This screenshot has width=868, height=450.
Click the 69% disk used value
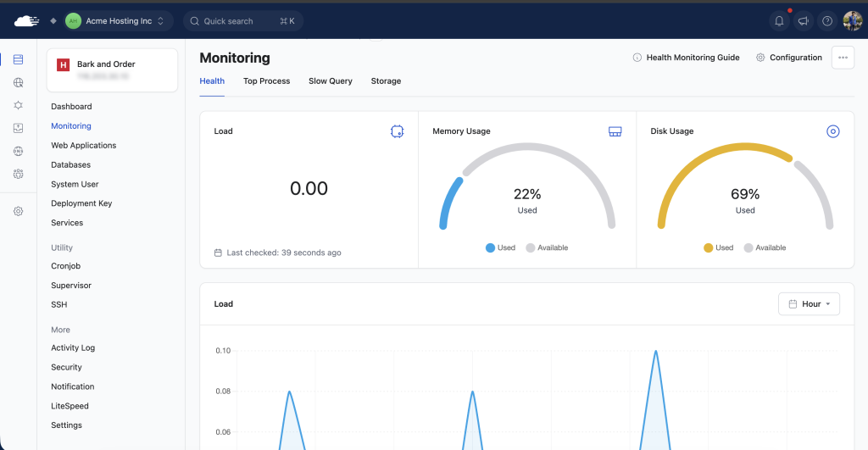pyautogui.click(x=745, y=194)
